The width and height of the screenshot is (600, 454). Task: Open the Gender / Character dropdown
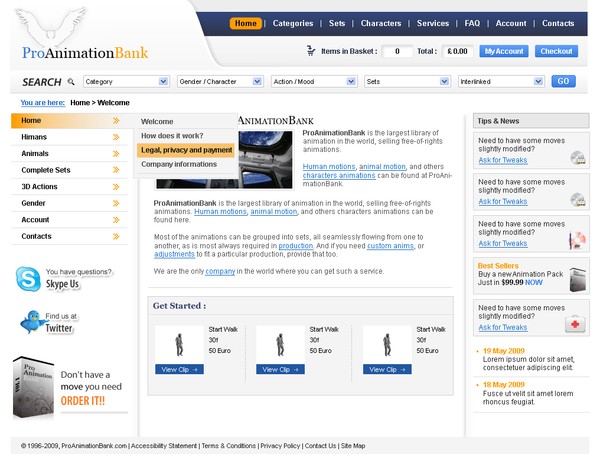coord(220,82)
